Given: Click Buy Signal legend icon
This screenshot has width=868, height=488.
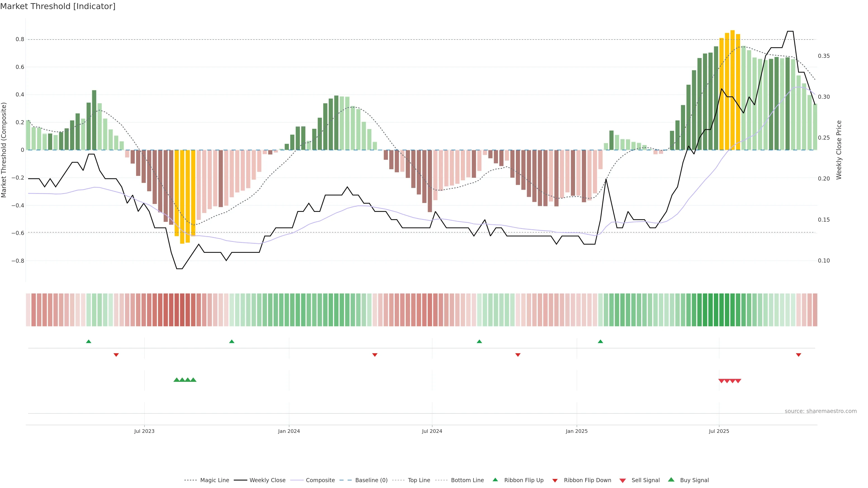Looking at the screenshot, I should [671, 480].
